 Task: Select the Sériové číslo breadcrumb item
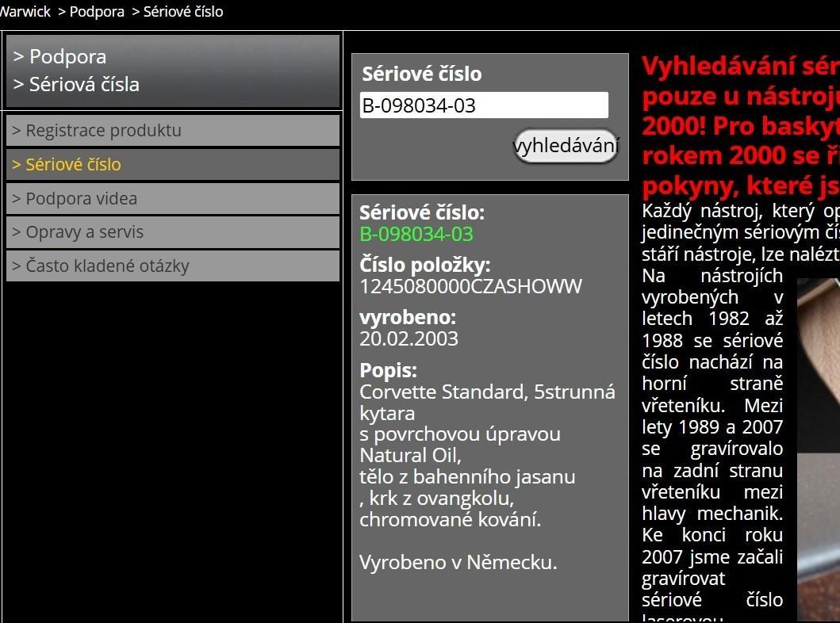pos(183,12)
